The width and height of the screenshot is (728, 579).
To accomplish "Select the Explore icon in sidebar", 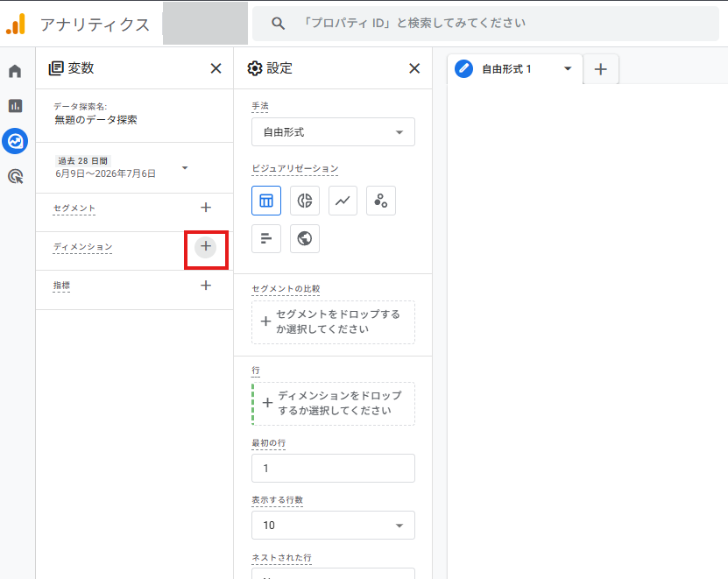I will [x=15, y=141].
